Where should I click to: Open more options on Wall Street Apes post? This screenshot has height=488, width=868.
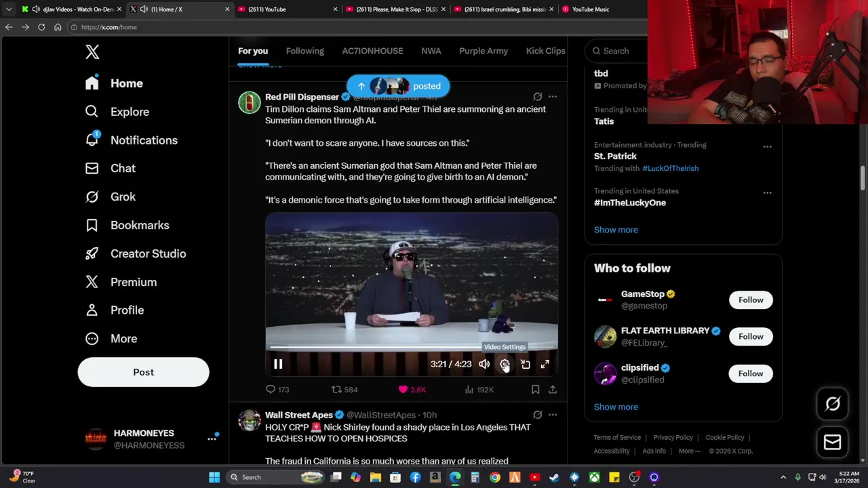pos(553,415)
